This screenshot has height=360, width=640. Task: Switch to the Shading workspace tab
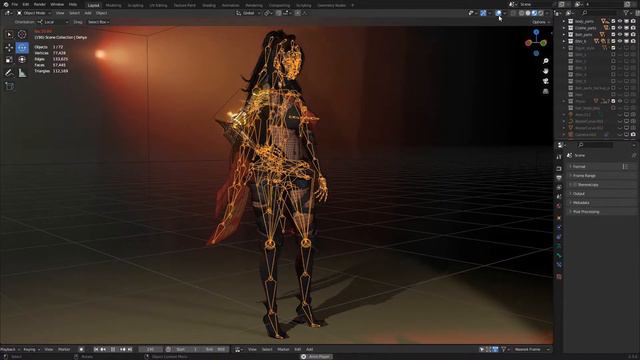(x=209, y=5)
